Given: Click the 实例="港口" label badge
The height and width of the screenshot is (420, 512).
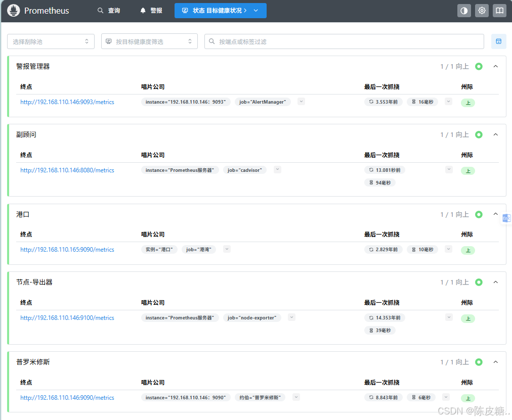Looking at the screenshot, I should point(159,250).
